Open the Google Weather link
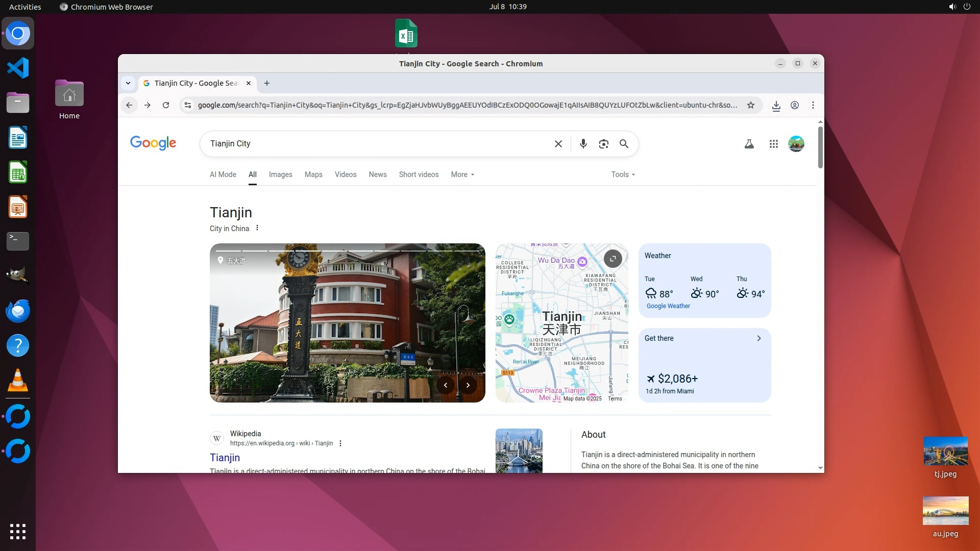980x551 pixels. click(668, 306)
